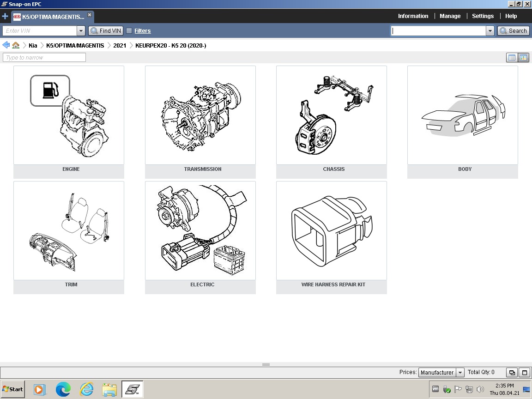Open File Explorer from the taskbar
532x399 pixels.
coord(109,390)
